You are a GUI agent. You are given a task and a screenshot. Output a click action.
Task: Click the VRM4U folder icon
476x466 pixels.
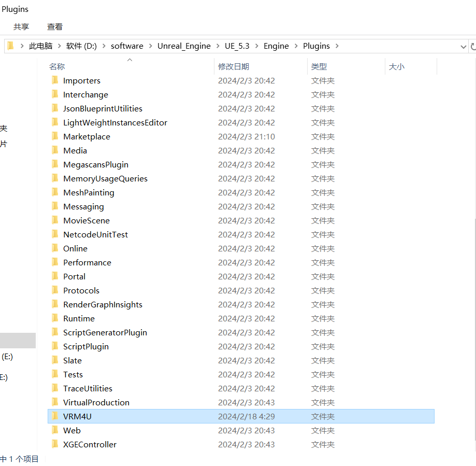[x=55, y=416]
